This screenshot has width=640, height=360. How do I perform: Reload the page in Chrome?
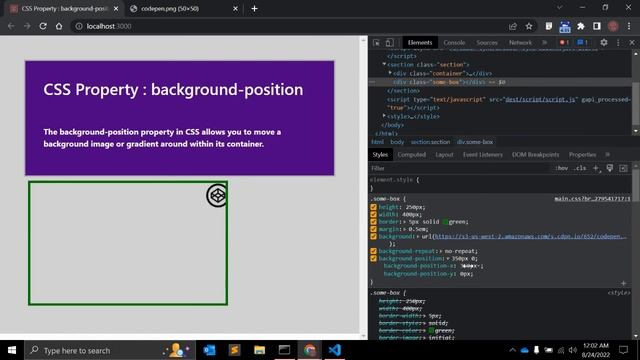point(43,26)
